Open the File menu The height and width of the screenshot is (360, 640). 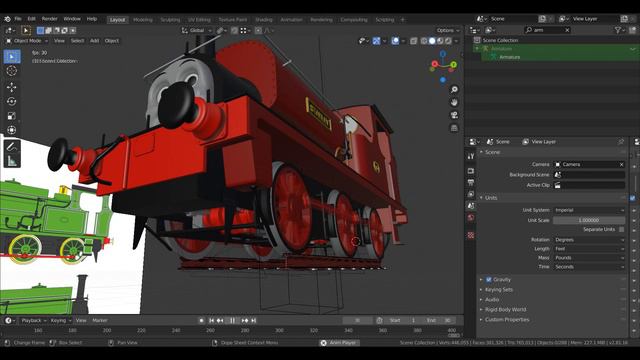pos(18,19)
